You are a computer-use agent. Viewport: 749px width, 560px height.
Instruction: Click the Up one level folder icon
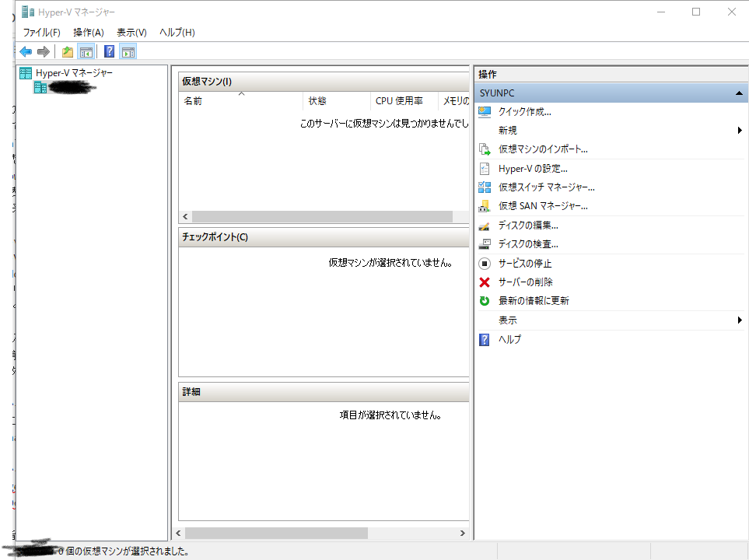click(68, 51)
